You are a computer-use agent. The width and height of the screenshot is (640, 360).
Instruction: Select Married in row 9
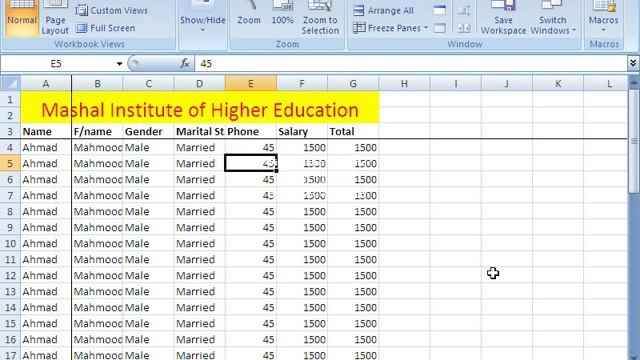[199, 227]
